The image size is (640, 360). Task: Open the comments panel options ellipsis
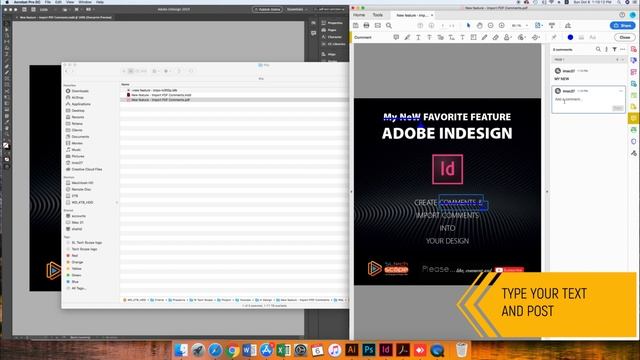622,49
